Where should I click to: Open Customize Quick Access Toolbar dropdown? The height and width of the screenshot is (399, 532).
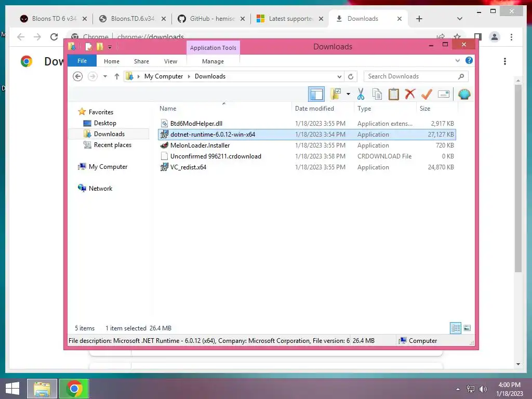110,47
